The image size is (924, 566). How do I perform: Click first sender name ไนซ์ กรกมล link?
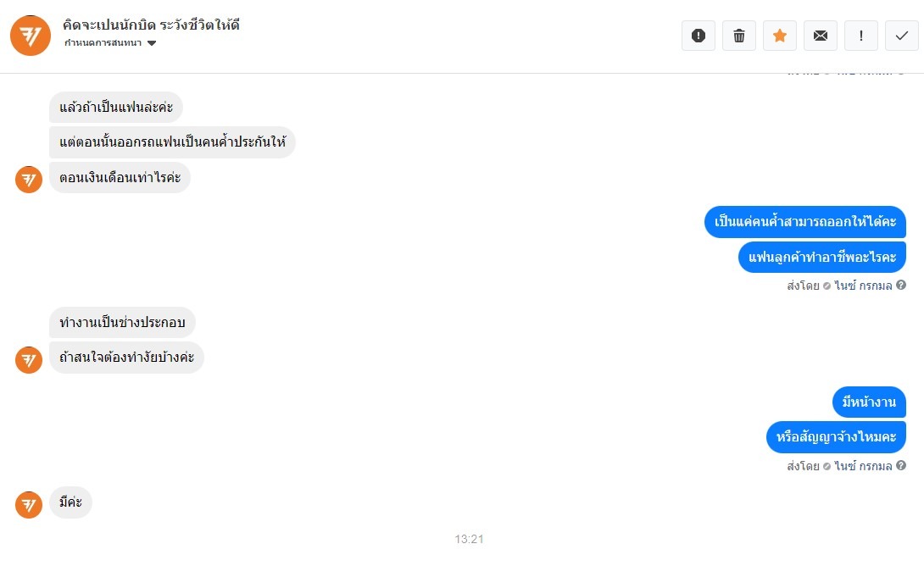(863, 286)
